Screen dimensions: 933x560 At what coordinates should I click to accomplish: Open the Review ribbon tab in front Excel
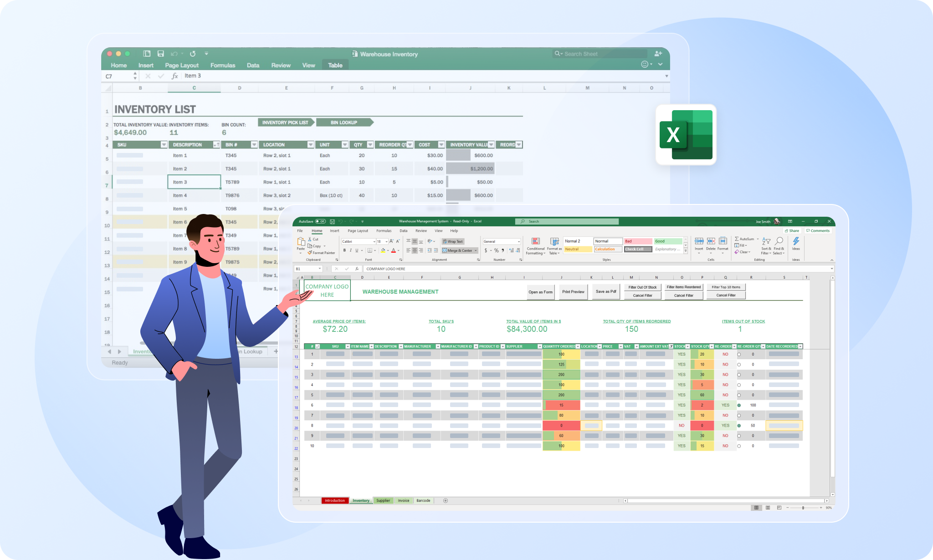pos(421,231)
